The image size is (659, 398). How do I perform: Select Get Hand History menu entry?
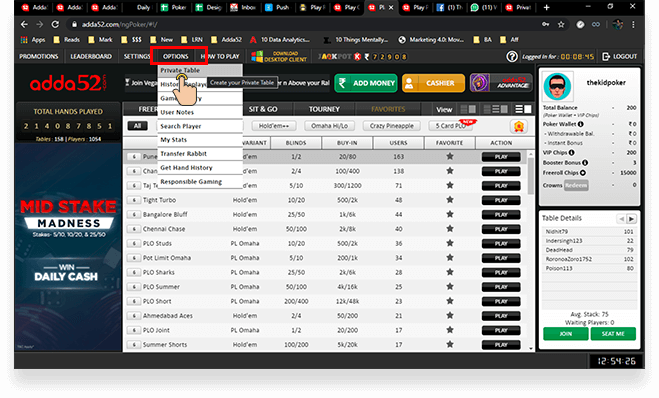[x=200, y=167]
